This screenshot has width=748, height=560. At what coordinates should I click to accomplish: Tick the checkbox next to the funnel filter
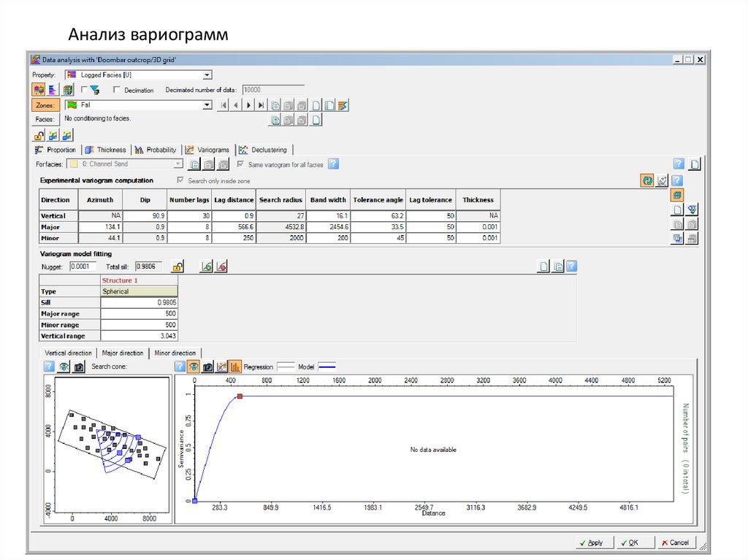(x=84, y=89)
